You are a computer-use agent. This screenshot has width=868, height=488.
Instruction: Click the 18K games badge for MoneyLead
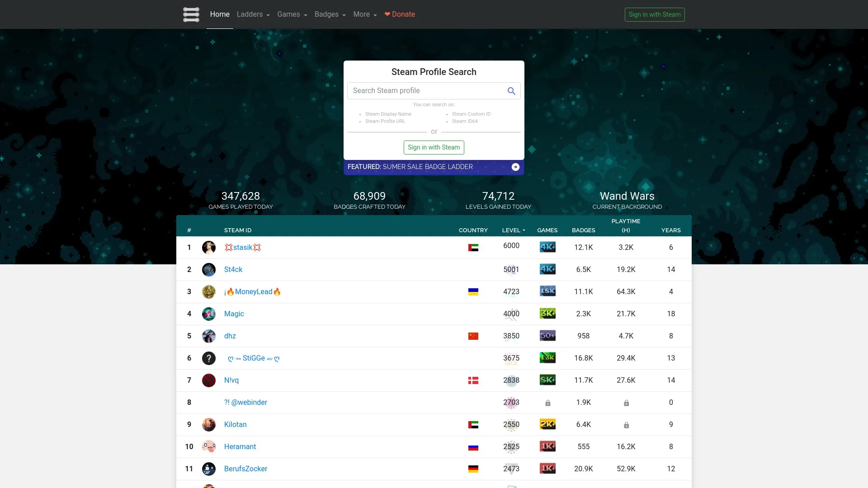[547, 291]
